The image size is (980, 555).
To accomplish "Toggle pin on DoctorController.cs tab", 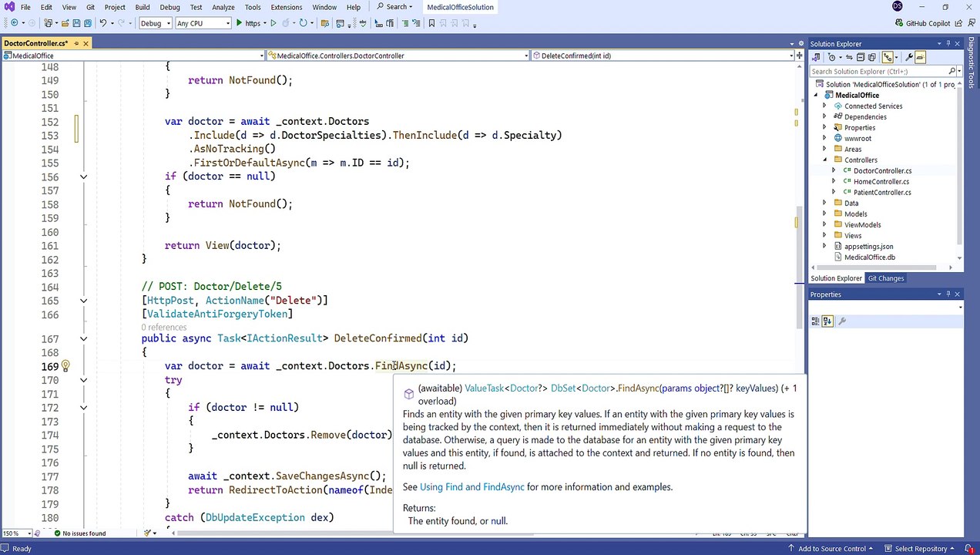I will click(76, 44).
